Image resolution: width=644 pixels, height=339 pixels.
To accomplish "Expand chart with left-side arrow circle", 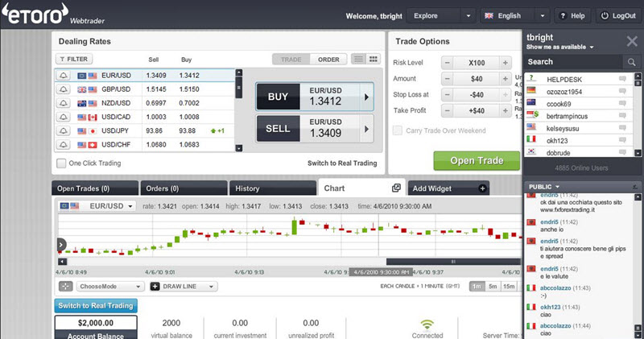I will (61, 245).
